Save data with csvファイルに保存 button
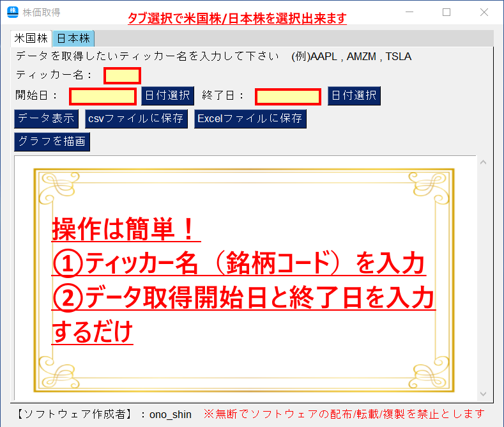504x427 pixels. click(136, 119)
